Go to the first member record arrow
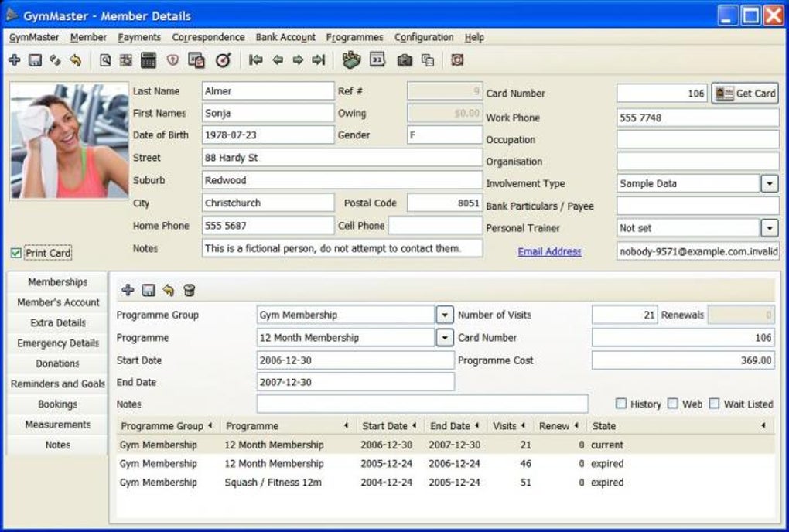Image resolution: width=789 pixels, height=532 pixels. coord(256,60)
